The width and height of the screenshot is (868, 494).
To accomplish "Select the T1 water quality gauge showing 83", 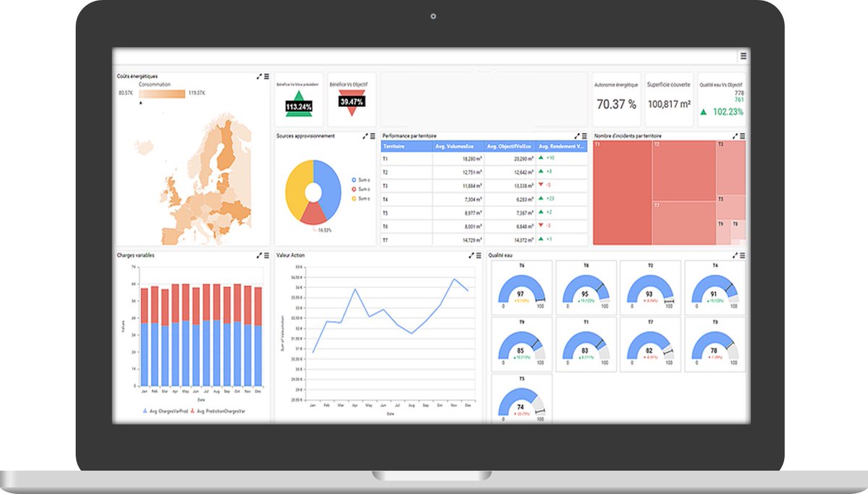I will [x=586, y=344].
